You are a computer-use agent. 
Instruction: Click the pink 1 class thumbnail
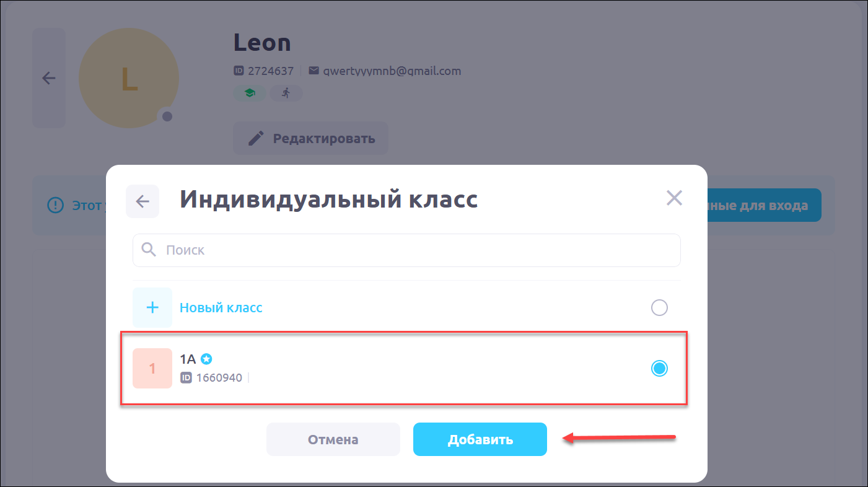(x=152, y=369)
